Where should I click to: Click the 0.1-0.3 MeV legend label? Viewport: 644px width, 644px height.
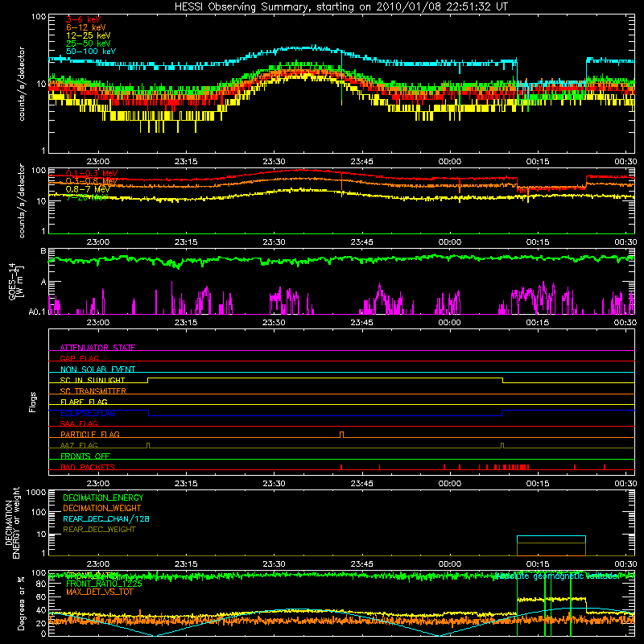pos(92,173)
